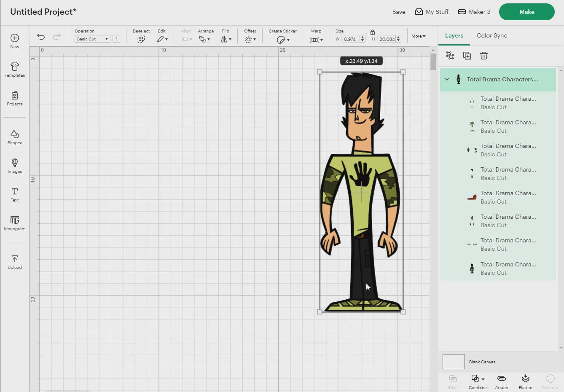Open the Edit pencil menu
The height and width of the screenshot is (392, 564).
coord(162,39)
